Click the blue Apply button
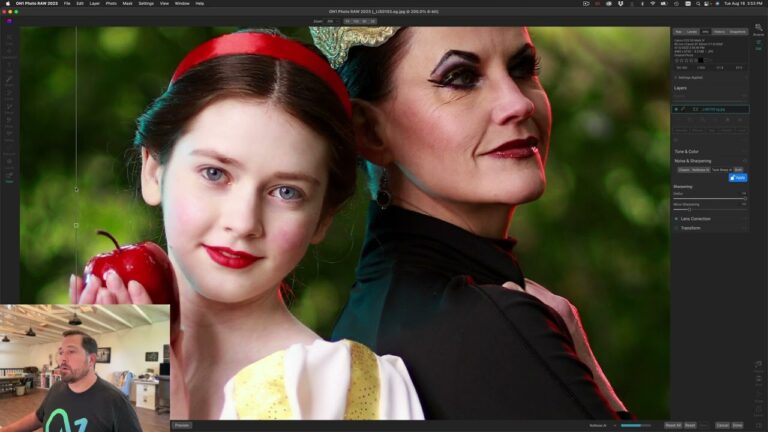This screenshot has width=768, height=432. click(x=738, y=178)
